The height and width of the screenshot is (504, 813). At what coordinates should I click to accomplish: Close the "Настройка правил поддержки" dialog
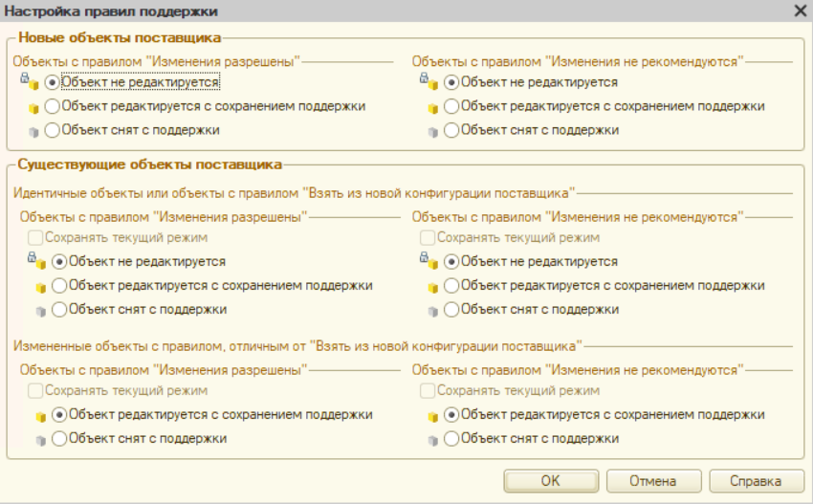pyautogui.click(x=800, y=11)
